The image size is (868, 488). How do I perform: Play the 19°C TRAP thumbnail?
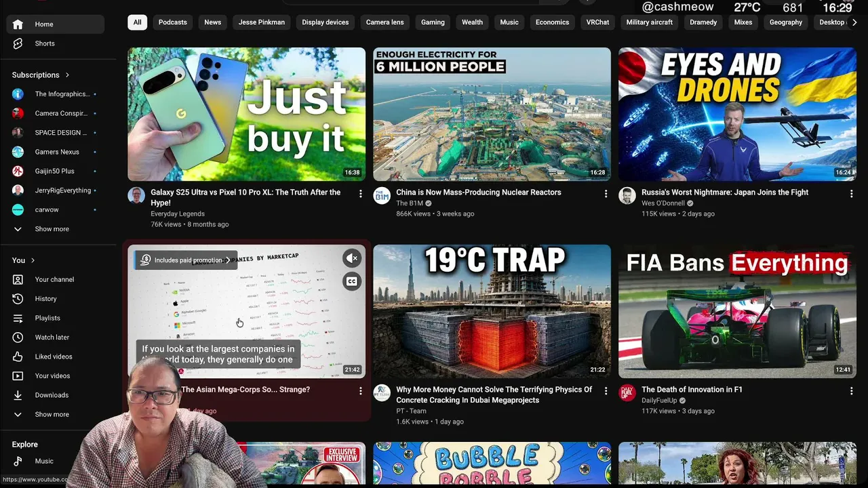pos(492,311)
